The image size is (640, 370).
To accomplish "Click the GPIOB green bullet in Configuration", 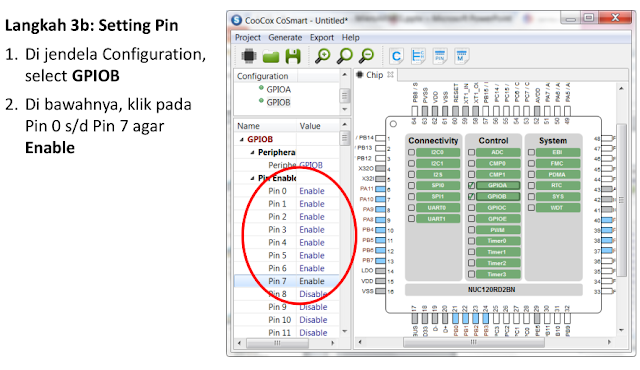I will [x=261, y=100].
